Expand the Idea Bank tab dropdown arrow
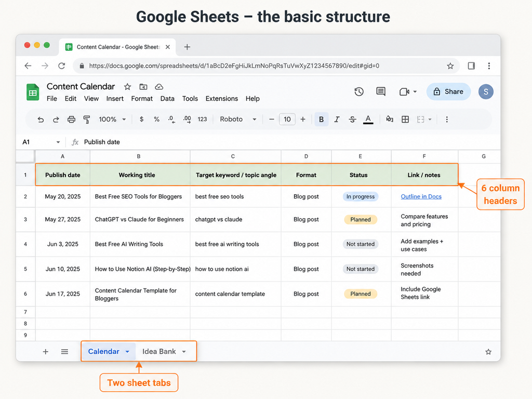 click(184, 352)
